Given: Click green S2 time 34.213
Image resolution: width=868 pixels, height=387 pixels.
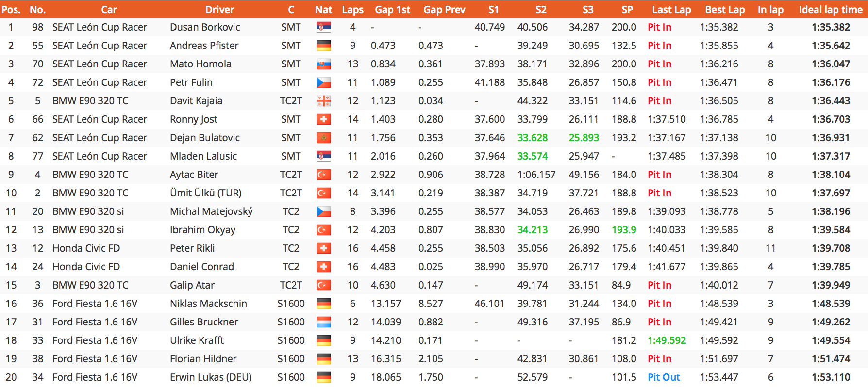Looking at the screenshot, I should (x=532, y=230).
